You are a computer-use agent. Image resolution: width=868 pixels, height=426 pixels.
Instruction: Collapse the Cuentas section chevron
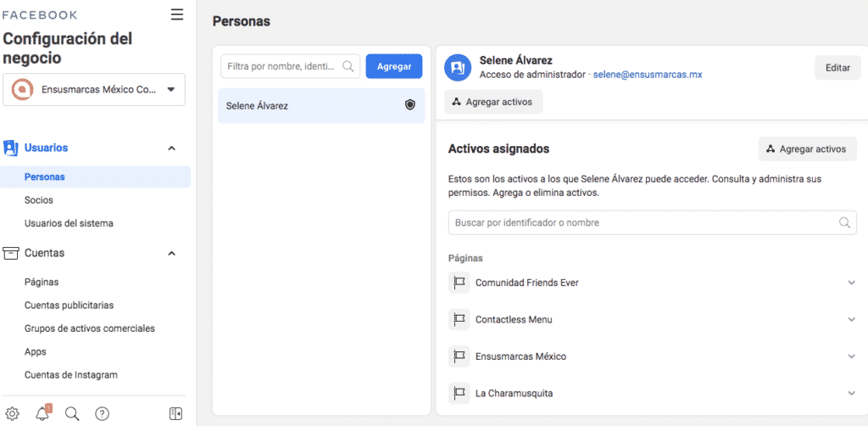[171, 253]
